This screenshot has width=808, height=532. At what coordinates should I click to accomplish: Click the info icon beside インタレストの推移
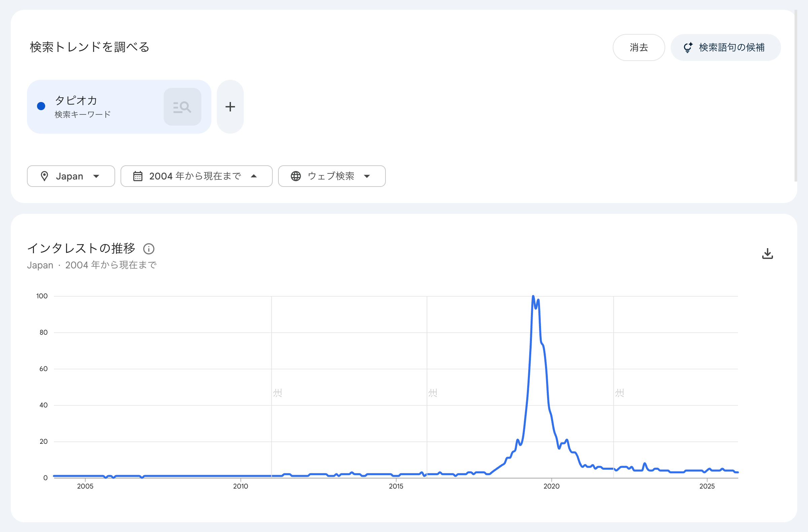click(x=149, y=249)
